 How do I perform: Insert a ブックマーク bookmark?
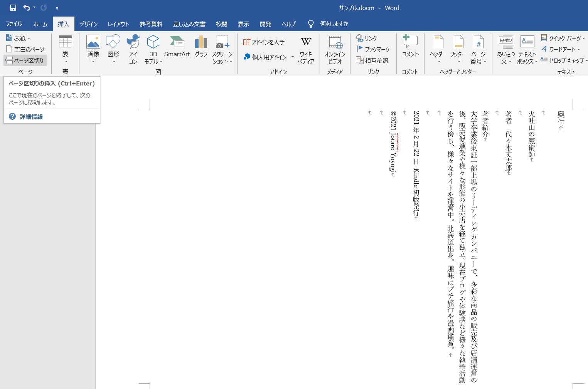(373, 49)
